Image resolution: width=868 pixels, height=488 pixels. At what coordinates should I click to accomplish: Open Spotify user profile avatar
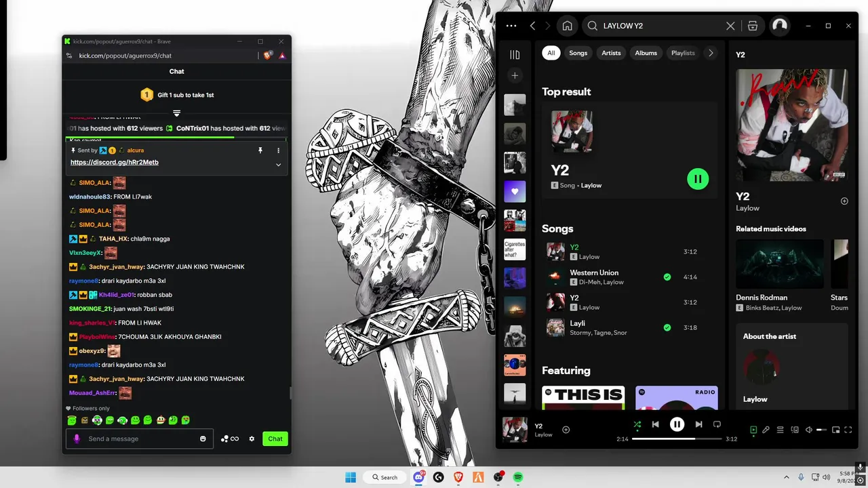click(x=780, y=26)
